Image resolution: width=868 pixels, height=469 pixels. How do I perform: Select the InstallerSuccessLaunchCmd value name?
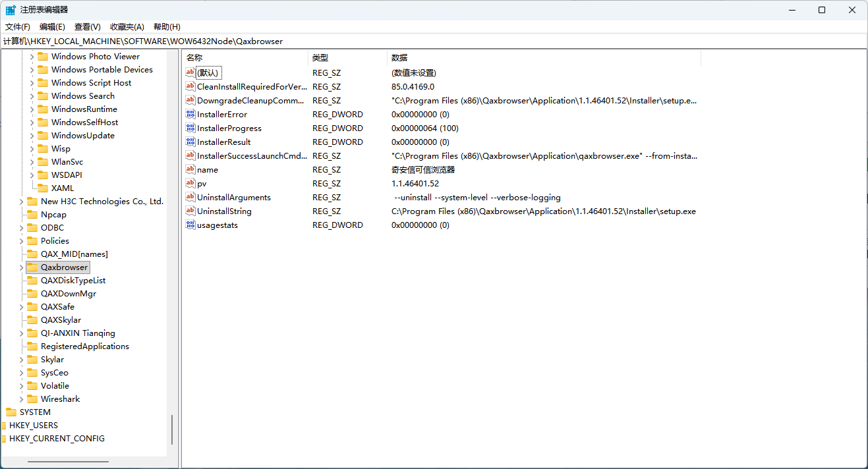[252, 156]
